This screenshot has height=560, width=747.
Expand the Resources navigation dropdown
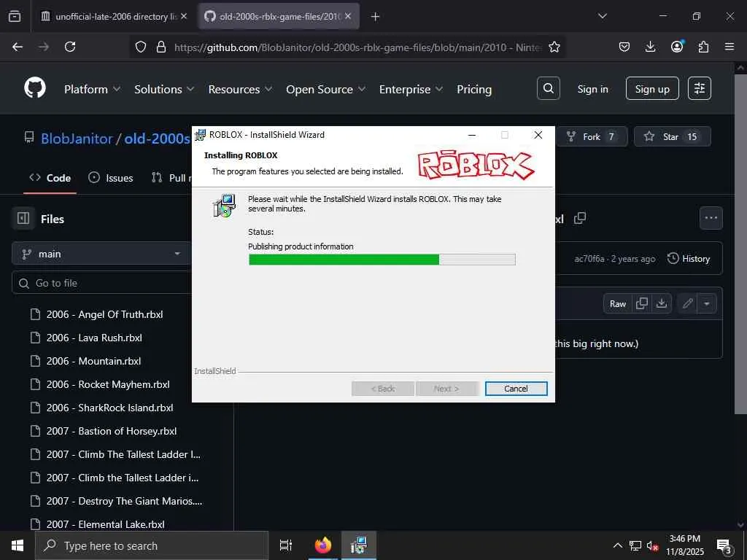click(240, 89)
